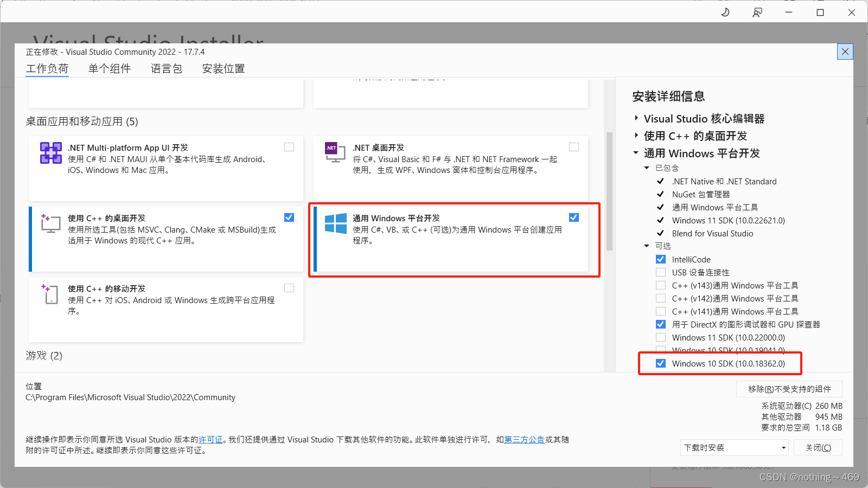Click the Windows logo icon for 通用 Windows 平台开发
This screenshot has width=868, height=488.
(x=335, y=224)
